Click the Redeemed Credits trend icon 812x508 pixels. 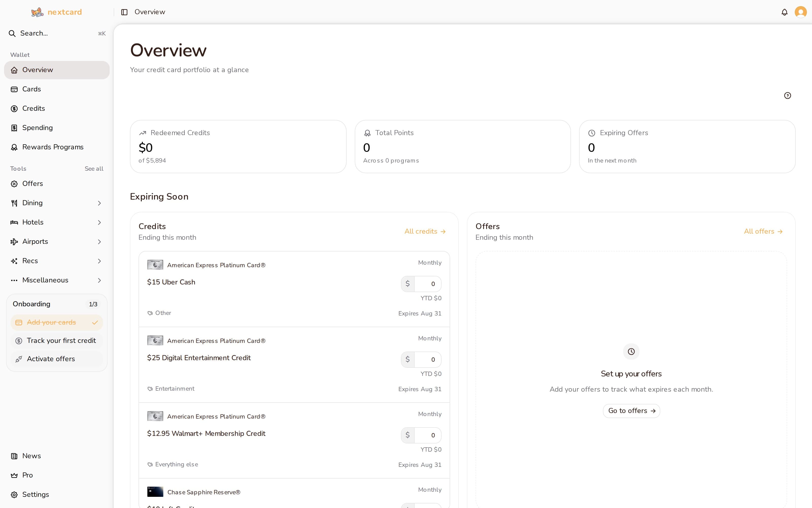tap(143, 133)
